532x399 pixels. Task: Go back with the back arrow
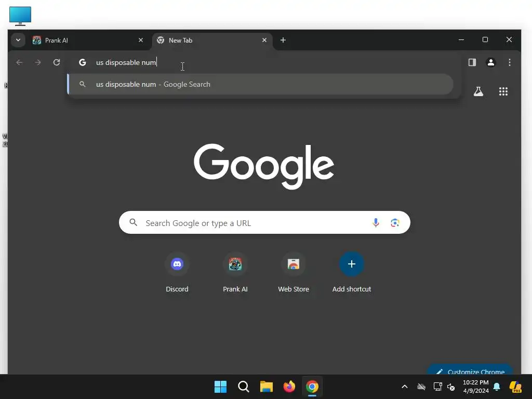pos(19,62)
